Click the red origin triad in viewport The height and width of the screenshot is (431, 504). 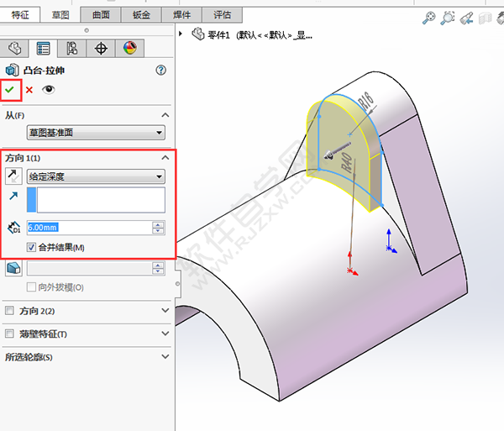click(352, 264)
